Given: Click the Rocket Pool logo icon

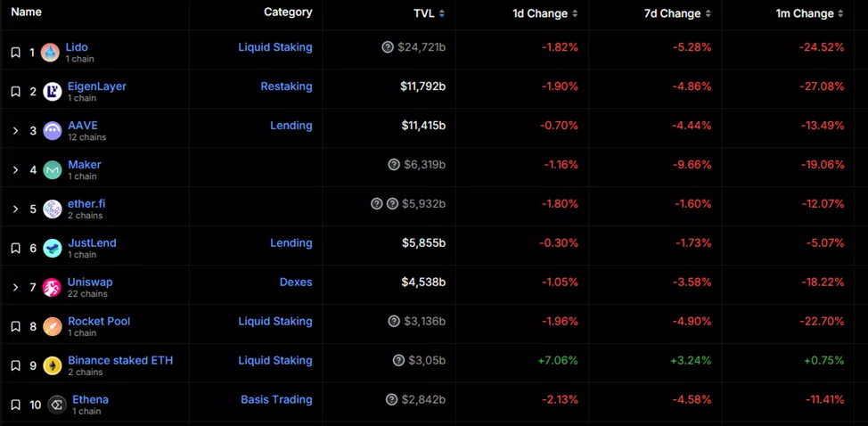Looking at the screenshot, I should [53, 327].
